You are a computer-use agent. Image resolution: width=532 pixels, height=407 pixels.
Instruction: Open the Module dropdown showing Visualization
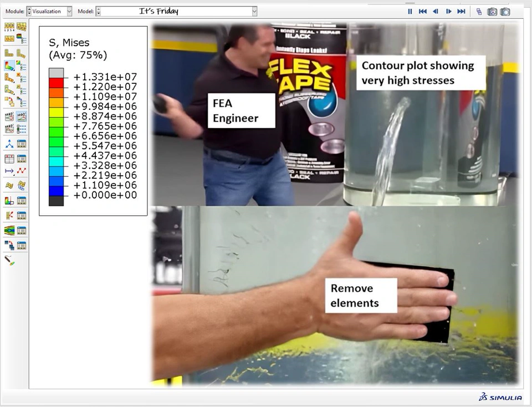[x=69, y=11]
